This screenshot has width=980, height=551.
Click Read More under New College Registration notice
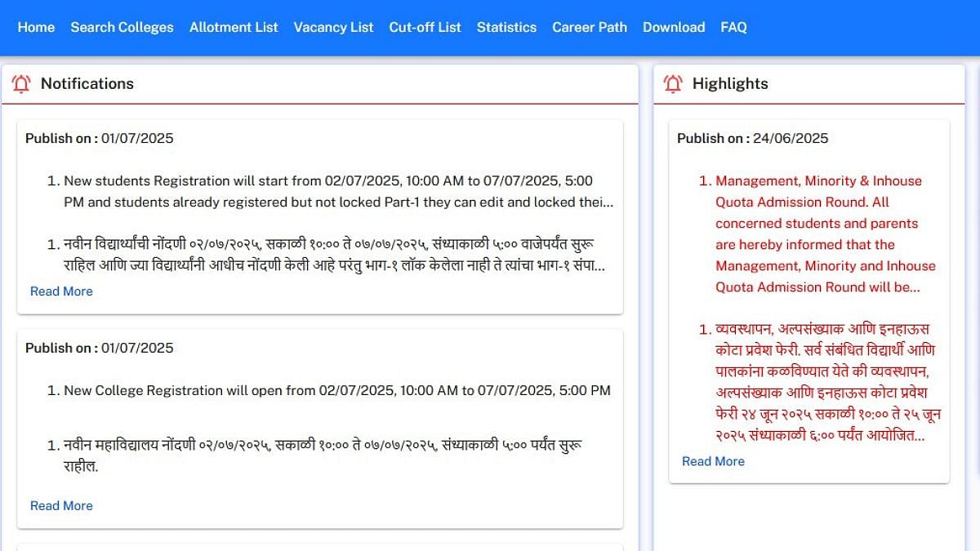point(61,506)
